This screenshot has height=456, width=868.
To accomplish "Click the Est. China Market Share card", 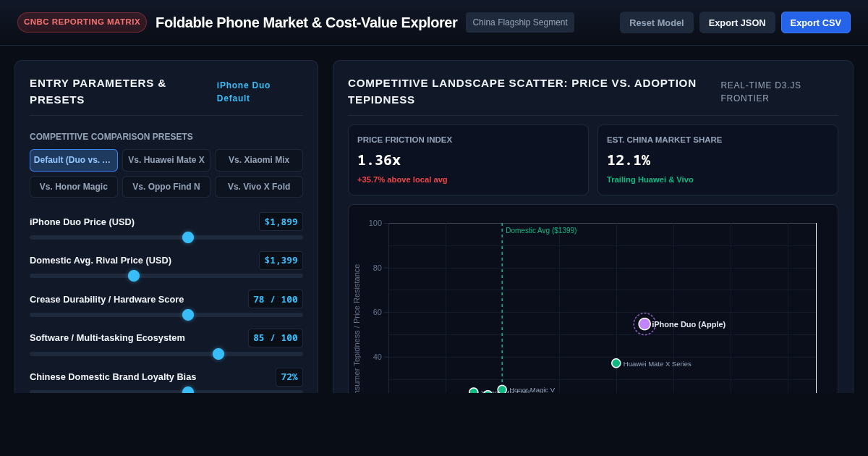I will 718,160.
